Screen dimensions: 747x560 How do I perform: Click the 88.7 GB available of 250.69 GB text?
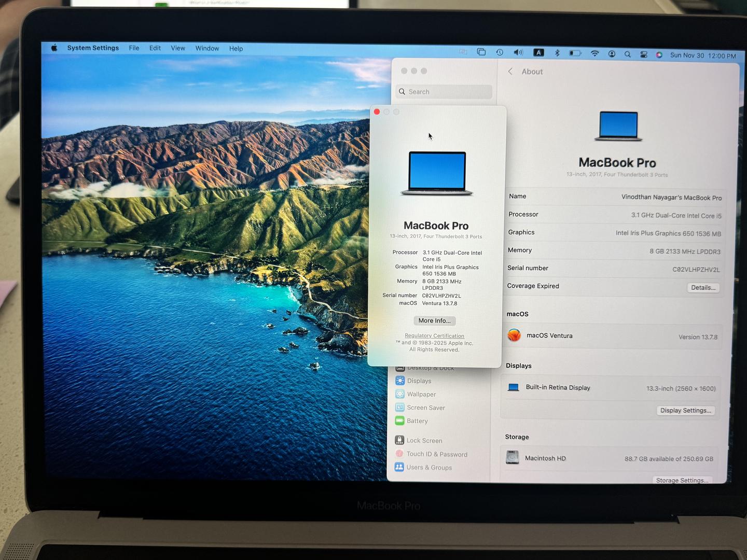click(669, 459)
